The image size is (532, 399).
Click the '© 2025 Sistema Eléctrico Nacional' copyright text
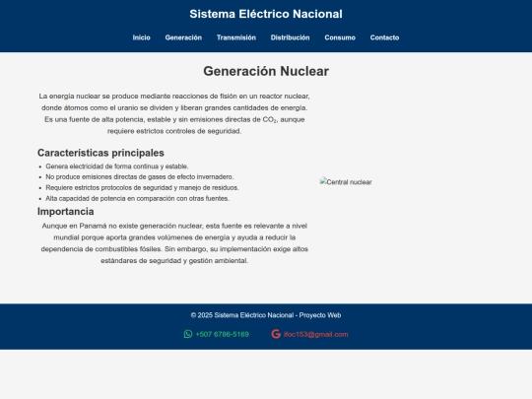[x=266, y=315]
